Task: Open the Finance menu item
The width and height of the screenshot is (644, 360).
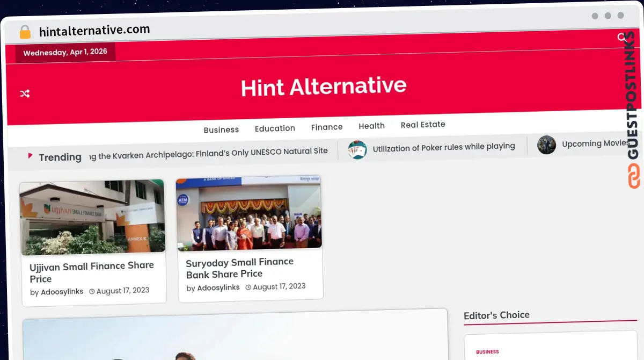Action: (x=327, y=127)
